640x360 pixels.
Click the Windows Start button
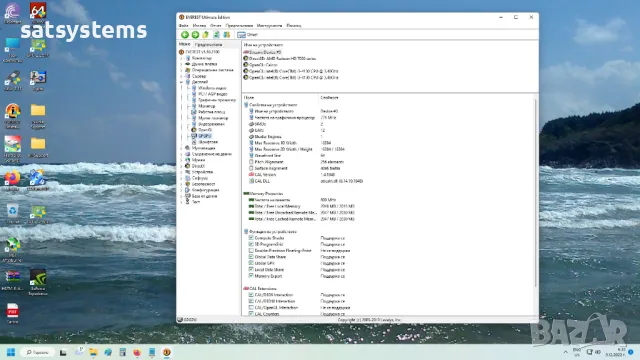tap(11, 352)
